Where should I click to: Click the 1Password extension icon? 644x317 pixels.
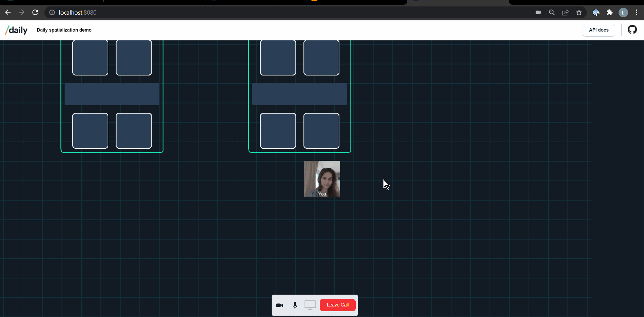point(596,13)
